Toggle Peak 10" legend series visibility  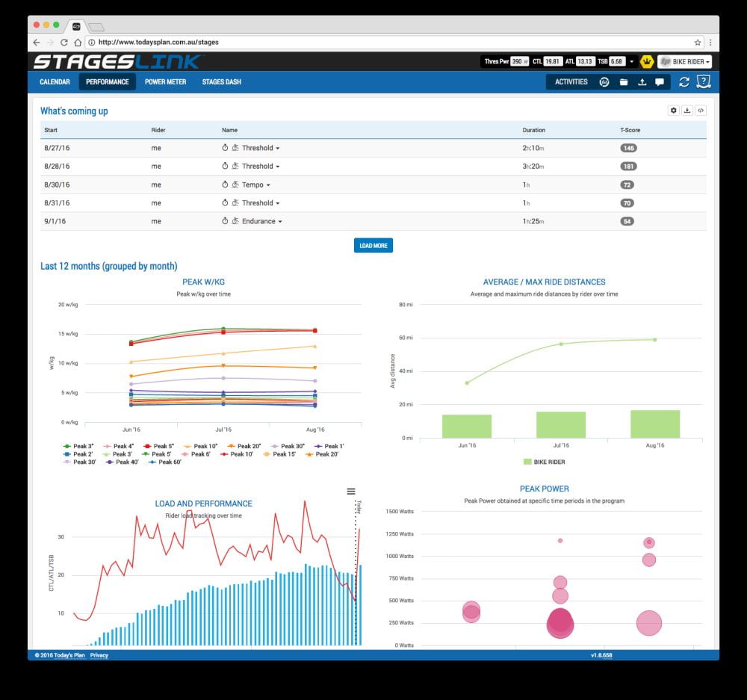click(x=200, y=446)
